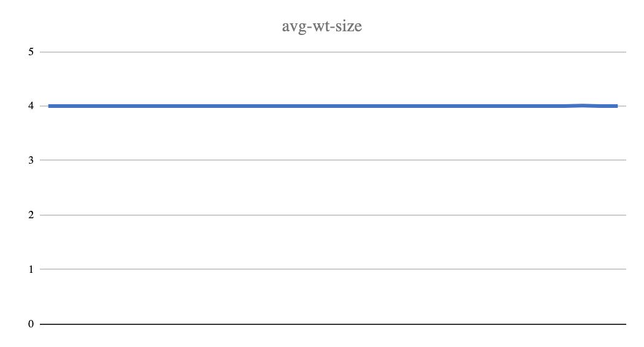This screenshot has height=347, width=644.
Task: Select the gray gridline at value 5
Action: click(332, 52)
